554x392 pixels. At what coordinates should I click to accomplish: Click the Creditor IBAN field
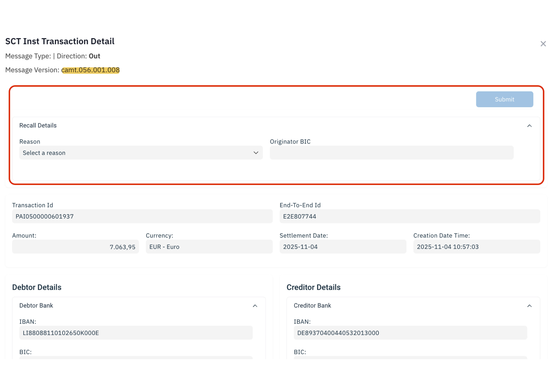click(x=410, y=333)
